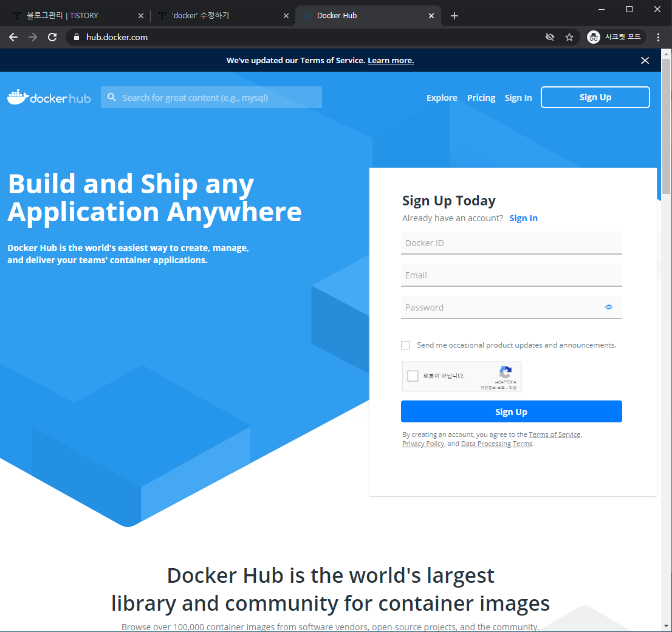Click the outlined Sign Up header button
This screenshot has width=672, height=632.
(595, 97)
